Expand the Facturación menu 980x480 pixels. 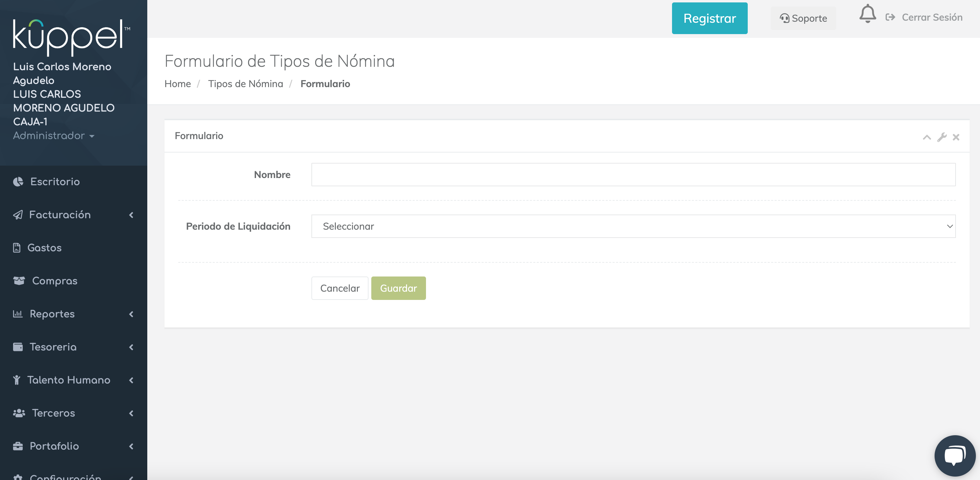pyautogui.click(x=73, y=215)
